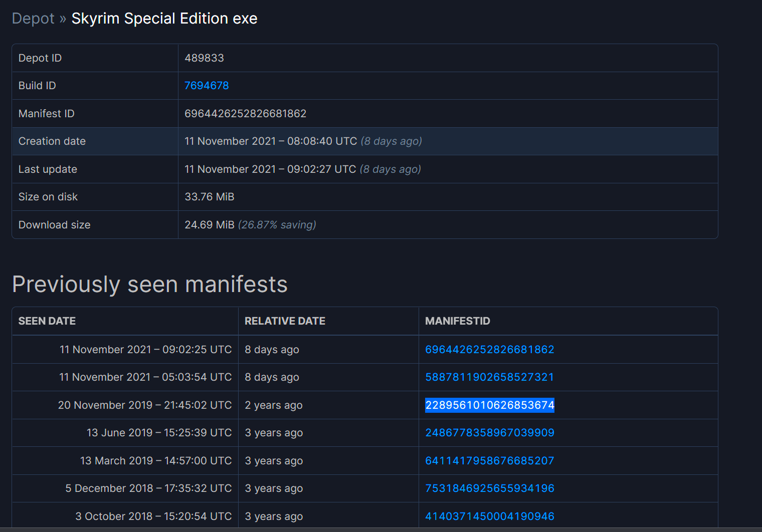Click the RELATIVE DATE column header
This screenshot has width=762, height=532.
pos(285,321)
